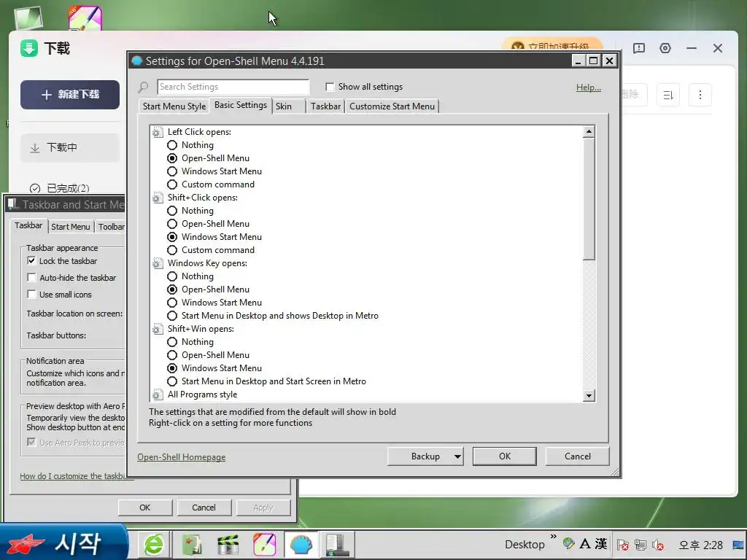Screen dimensions: 747x560
Task: Click the gear icon beside All Programs style
Action: (x=158, y=394)
